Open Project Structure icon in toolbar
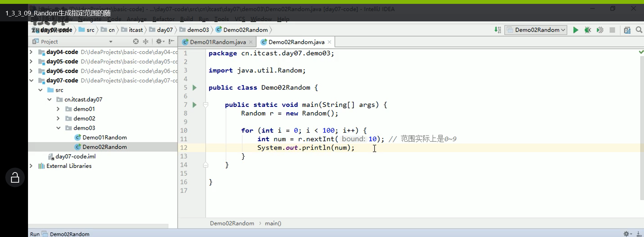 627,30
